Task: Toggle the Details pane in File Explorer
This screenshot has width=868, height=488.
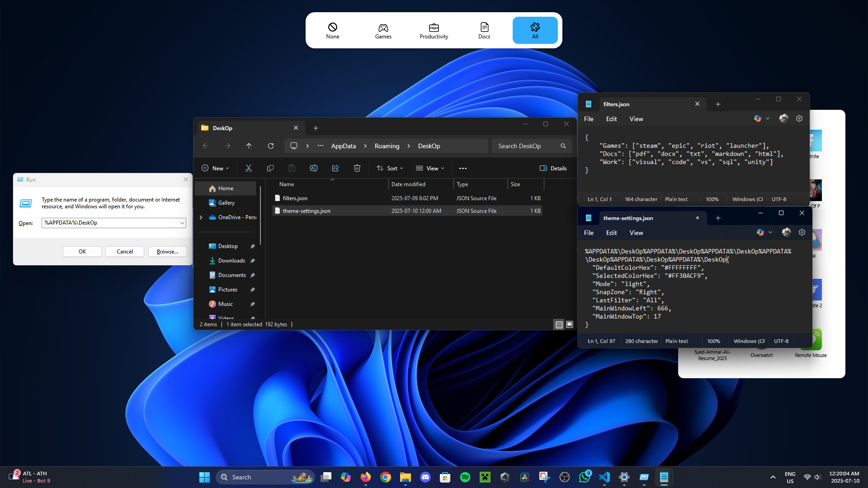Action: [x=553, y=168]
